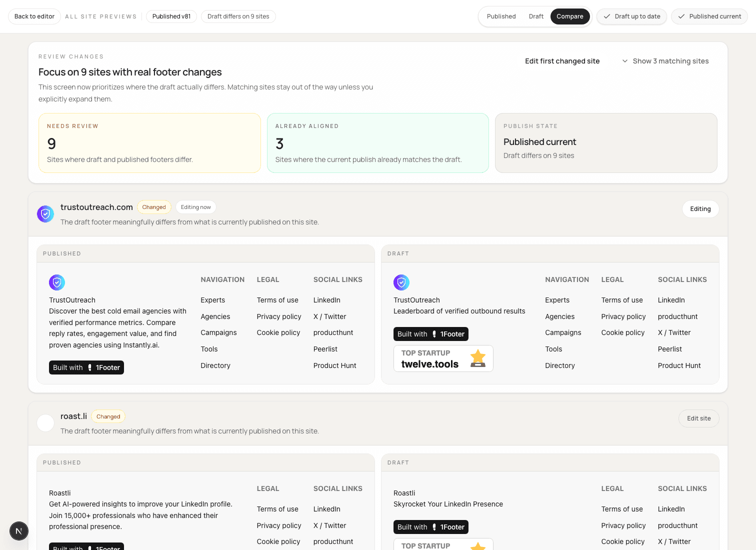Click the Changed badge on trustoutreach.com

coord(154,207)
